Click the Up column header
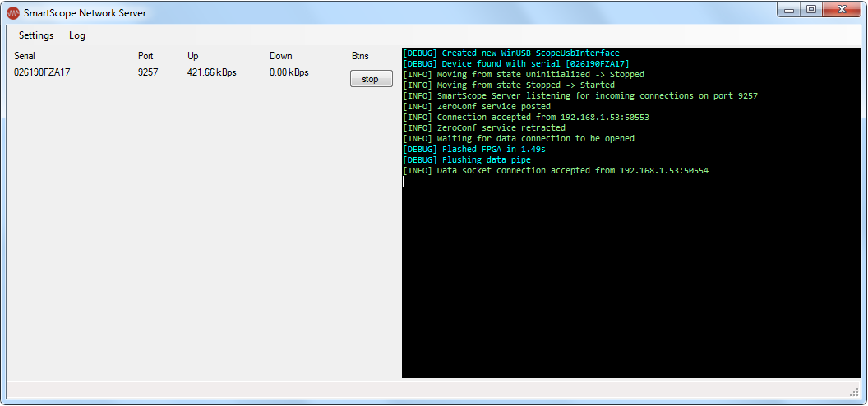Screen dimensions: 868x406 pyautogui.click(x=193, y=56)
